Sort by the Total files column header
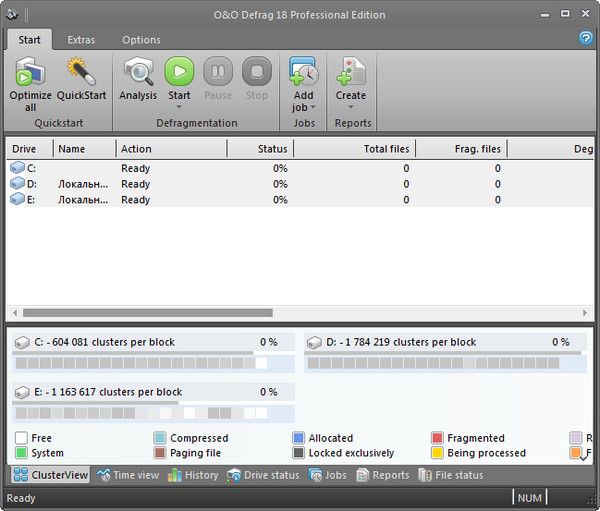The image size is (600, 511). click(x=353, y=149)
